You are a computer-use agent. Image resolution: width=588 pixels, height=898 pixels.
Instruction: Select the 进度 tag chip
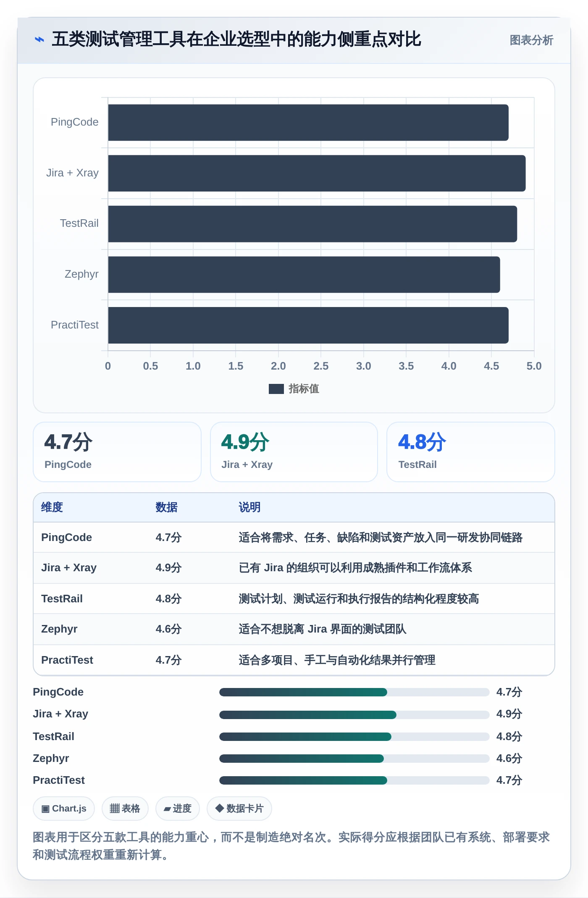click(x=177, y=809)
